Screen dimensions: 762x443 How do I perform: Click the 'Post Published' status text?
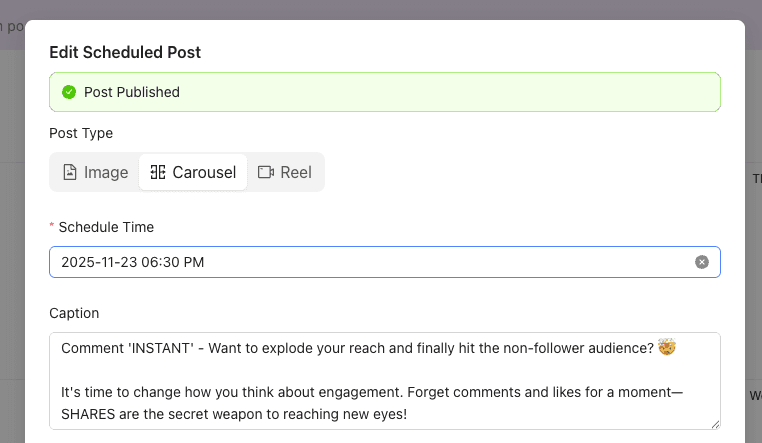click(132, 92)
